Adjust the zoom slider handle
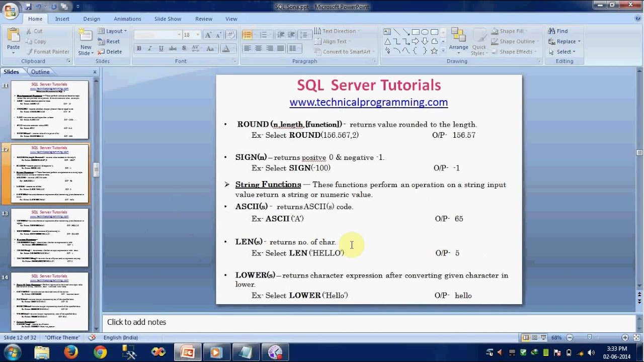The height and width of the screenshot is (362, 644). click(x=590, y=338)
